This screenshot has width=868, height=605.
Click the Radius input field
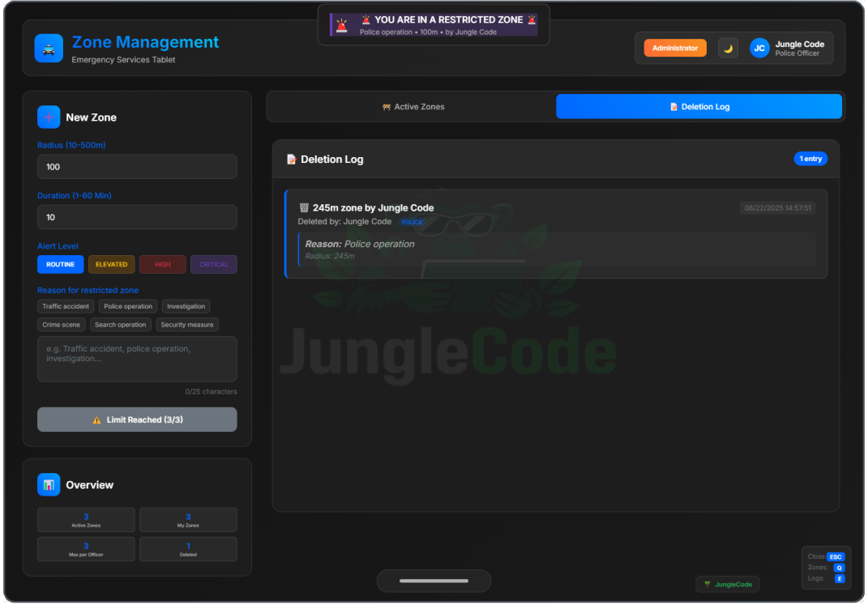coord(137,167)
